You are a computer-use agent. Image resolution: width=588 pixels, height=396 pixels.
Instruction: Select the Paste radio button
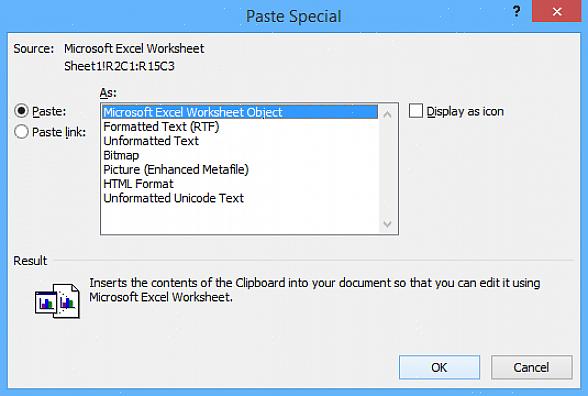[x=21, y=111]
